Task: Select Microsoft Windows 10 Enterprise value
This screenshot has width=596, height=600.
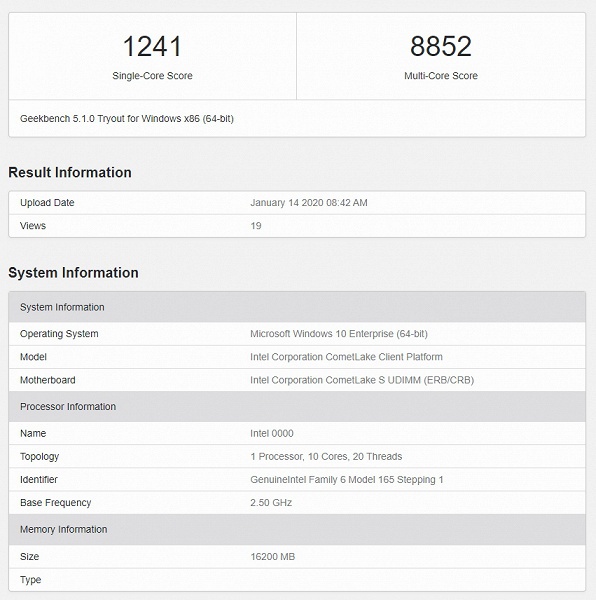Action: click(x=339, y=334)
